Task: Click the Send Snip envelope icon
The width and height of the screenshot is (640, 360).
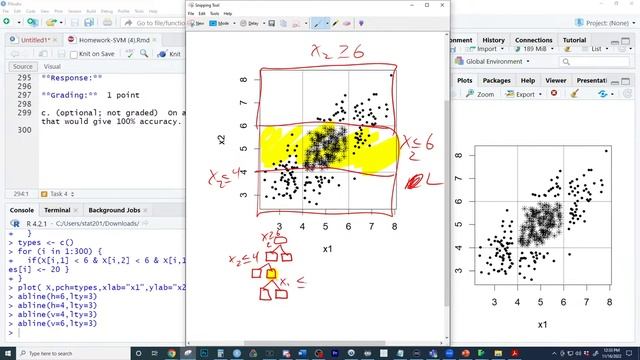Action: pyautogui.click(x=296, y=23)
